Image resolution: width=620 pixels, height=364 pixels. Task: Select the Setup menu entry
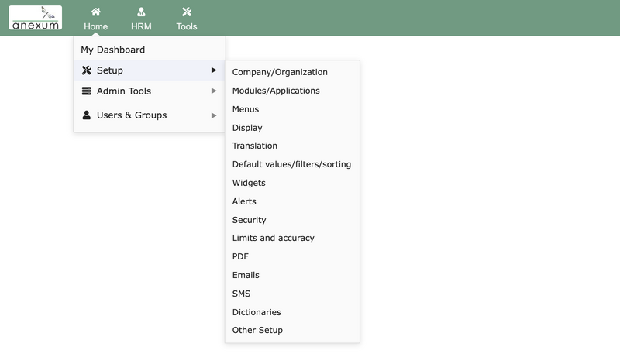150,70
